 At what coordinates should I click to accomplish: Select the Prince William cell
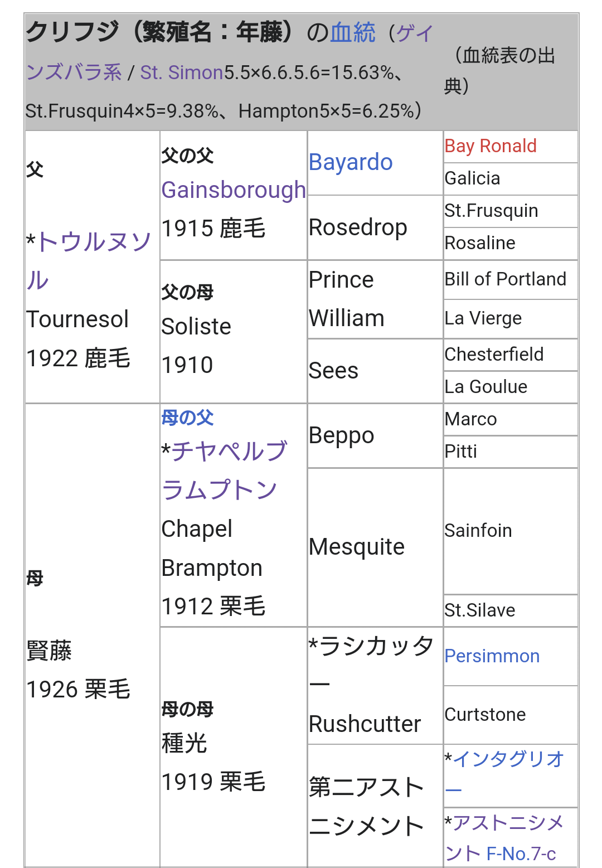pyautogui.click(x=346, y=299)
